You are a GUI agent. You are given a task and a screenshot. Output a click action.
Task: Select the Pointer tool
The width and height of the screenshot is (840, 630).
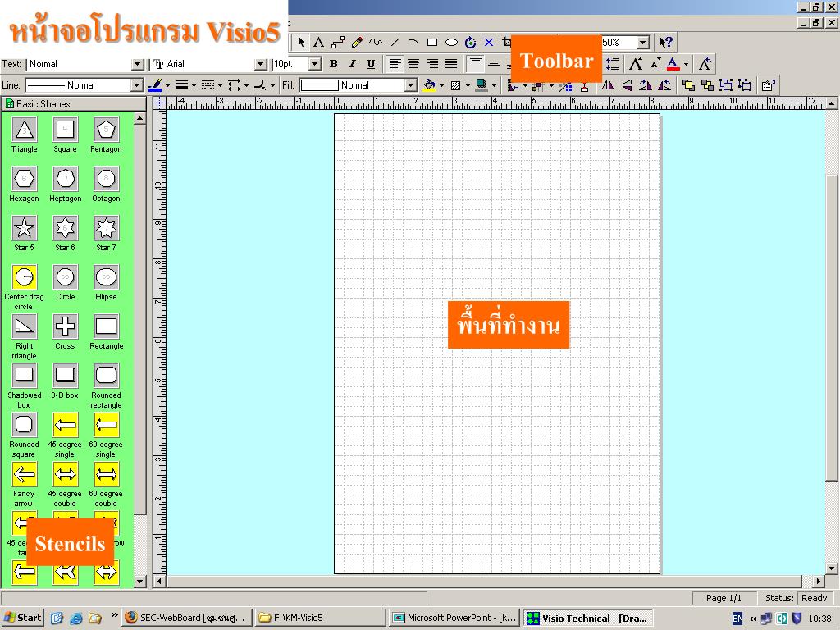(x=300, y=43)
